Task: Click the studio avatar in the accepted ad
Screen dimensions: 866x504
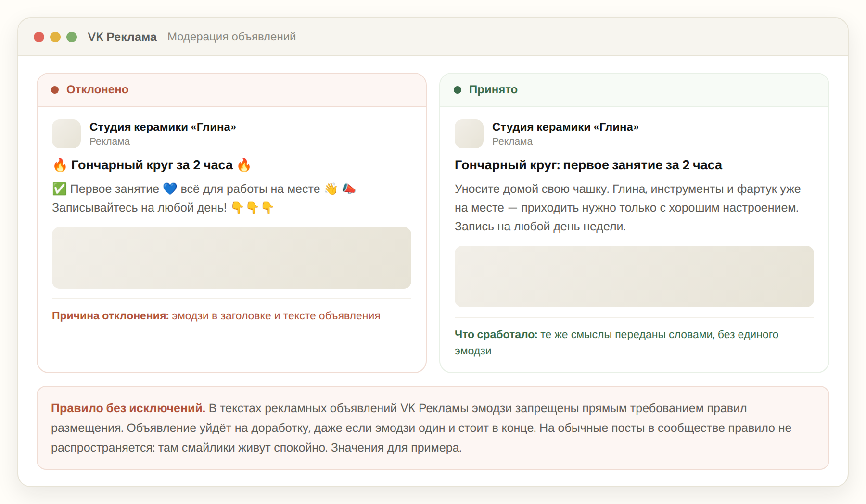Action: 469,134
